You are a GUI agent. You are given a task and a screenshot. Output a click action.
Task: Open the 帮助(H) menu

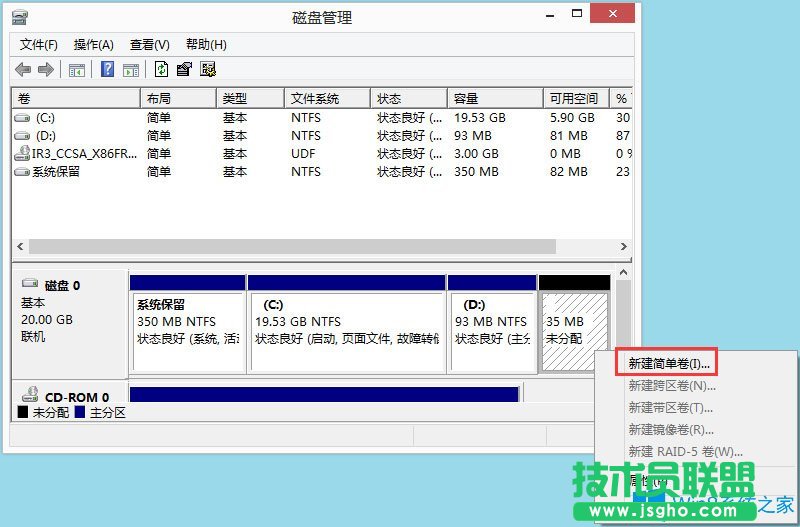(206, 45)
